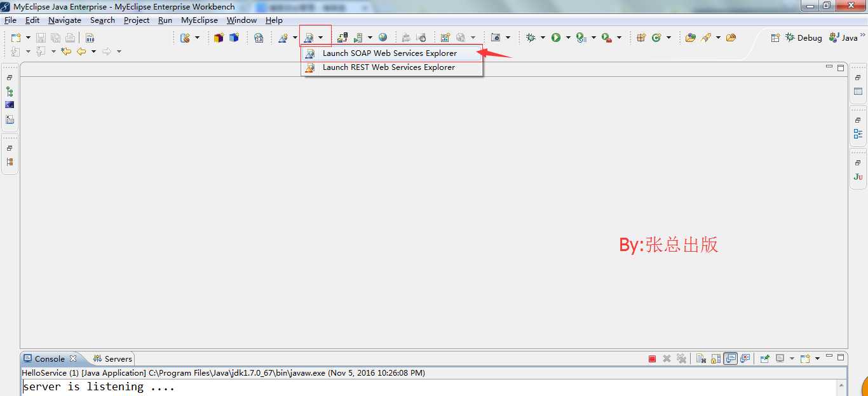
Task: Click the Open Type folder icon
Action: [690, 38]
